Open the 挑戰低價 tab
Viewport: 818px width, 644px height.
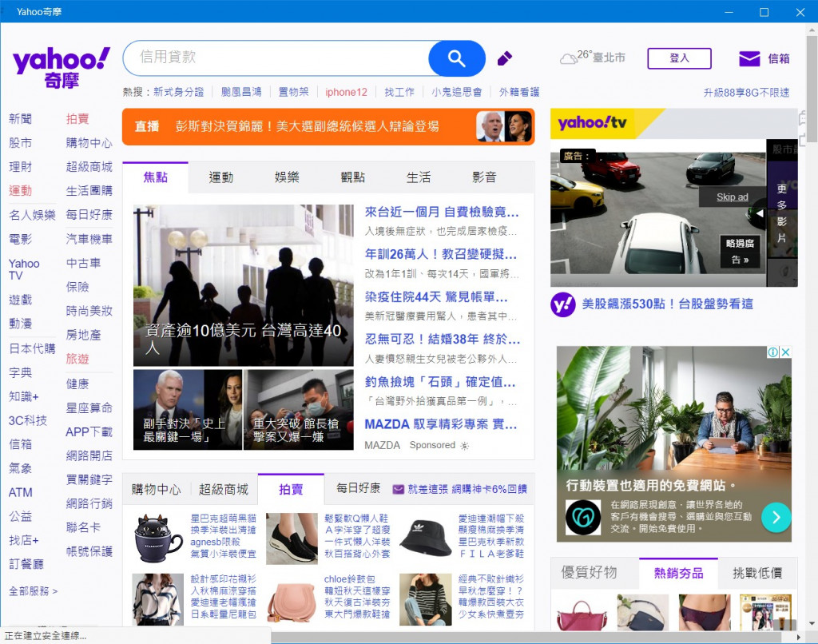(757, 573)
